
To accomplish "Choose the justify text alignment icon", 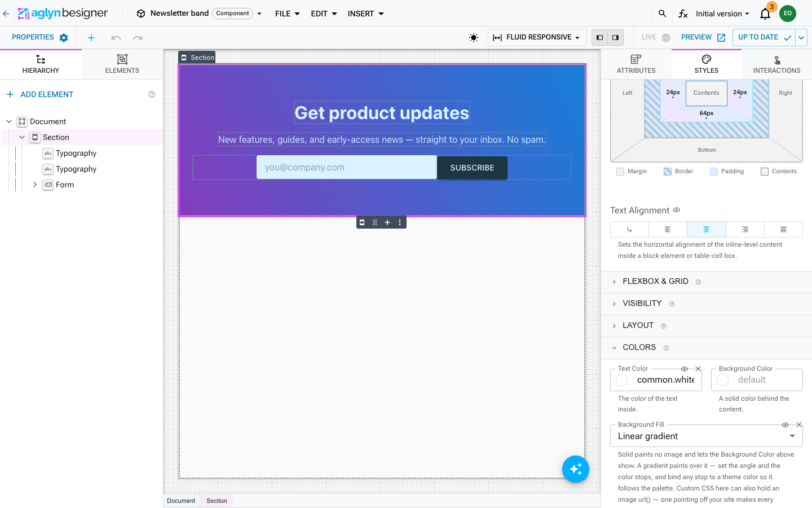I will point(783,229).
